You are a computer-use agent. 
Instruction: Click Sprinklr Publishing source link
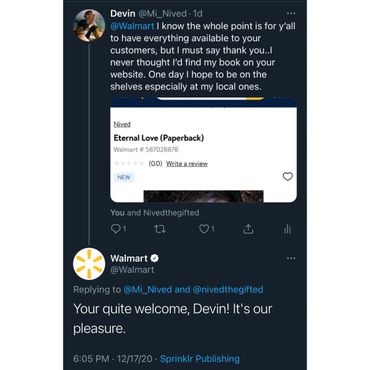click(x=200, y=359)
